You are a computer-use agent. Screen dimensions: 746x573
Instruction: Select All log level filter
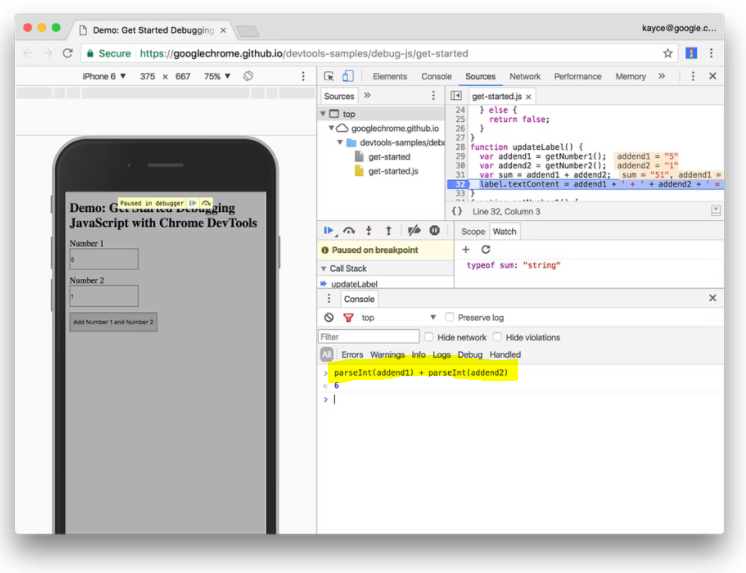326,355
